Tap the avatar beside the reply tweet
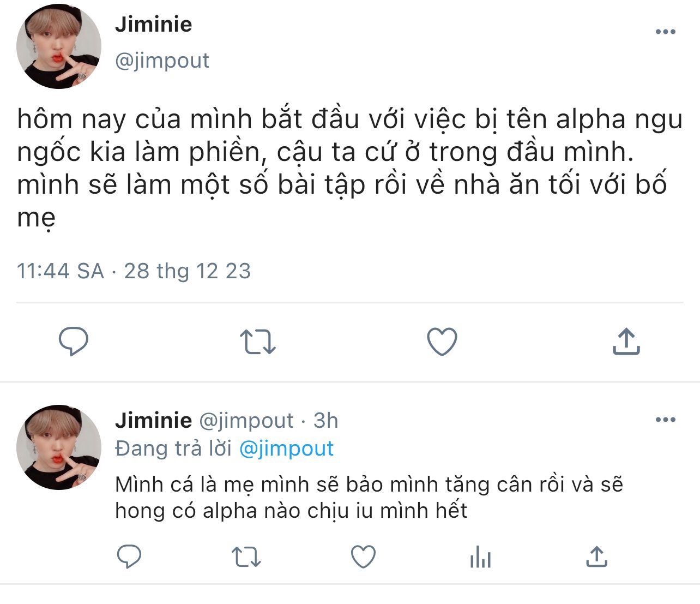Image resolution: width=700 pixels, height=604 pixels. (x=59, y=447)
